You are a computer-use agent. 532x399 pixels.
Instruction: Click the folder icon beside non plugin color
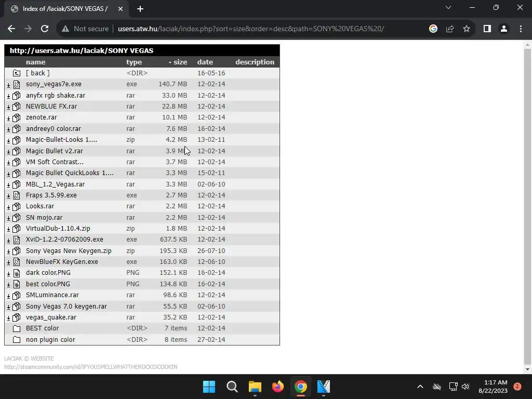point(16,340)
